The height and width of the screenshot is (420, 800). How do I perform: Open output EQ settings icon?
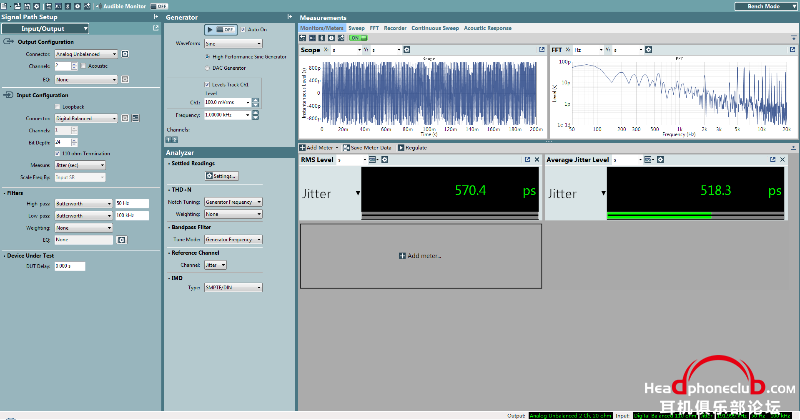(x=125, y=80)
